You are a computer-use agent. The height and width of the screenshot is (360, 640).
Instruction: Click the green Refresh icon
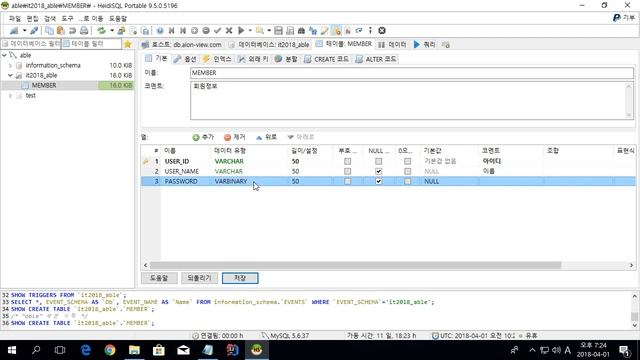pyautogui.click(x=101, y=31)
